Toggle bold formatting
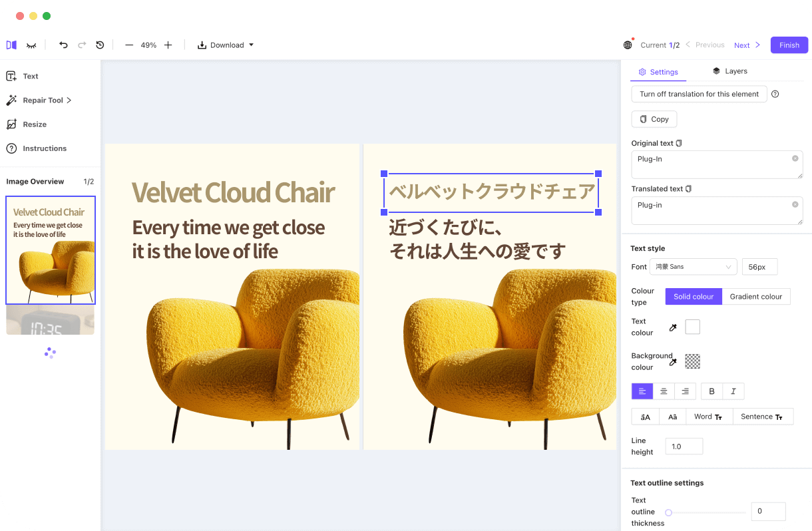This screenshot has height=531, width=812. 711,391
